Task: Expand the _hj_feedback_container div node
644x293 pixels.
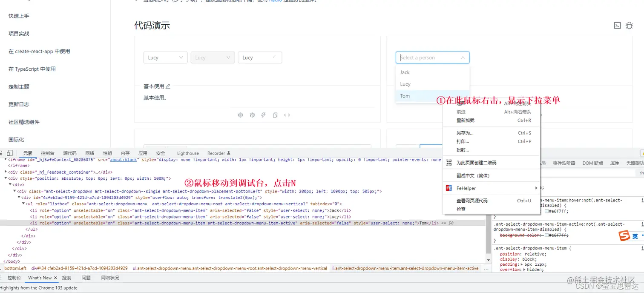Action: [x=6, y=172]
